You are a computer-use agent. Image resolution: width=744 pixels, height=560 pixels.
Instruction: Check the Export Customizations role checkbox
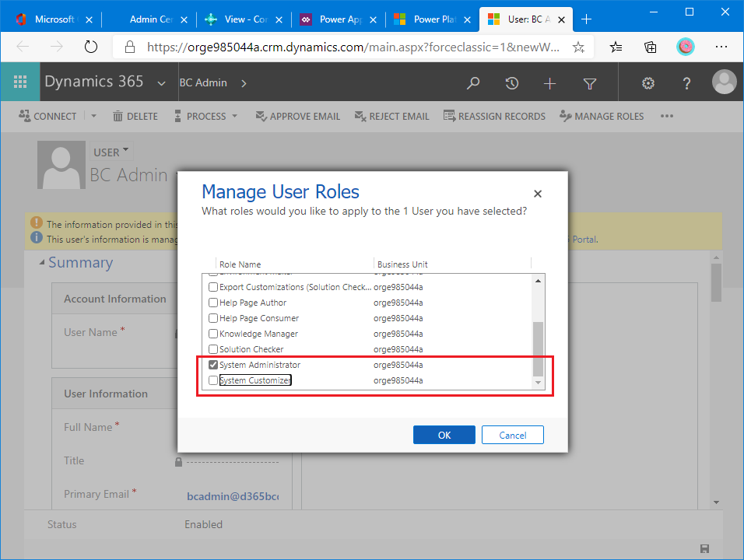(213, 287)
